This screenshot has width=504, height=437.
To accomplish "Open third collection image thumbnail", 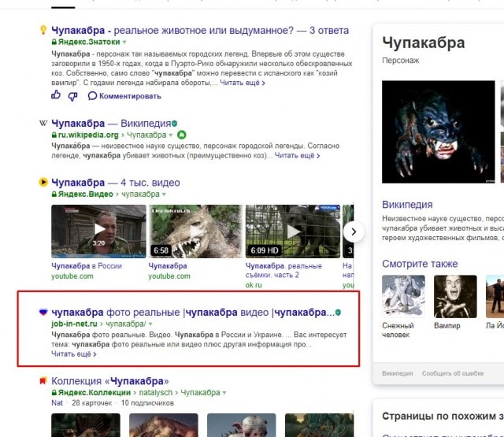I will click(242, 425).
